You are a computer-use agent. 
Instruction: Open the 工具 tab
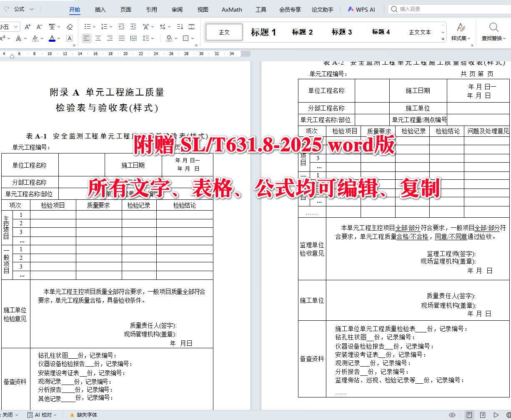coord(261,9)
